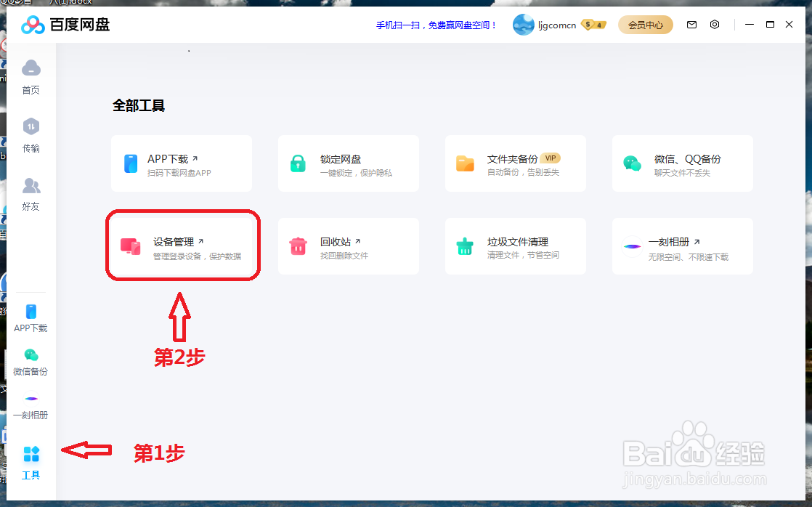812x507 pixels.
Task: Click the text 清理文件，节省空间
Action: tap(523, 255)
